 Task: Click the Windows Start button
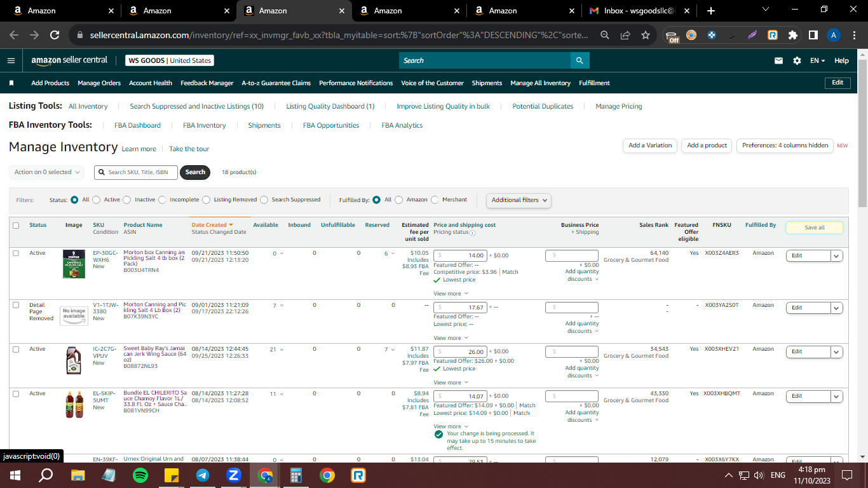[x=15, y=475]
